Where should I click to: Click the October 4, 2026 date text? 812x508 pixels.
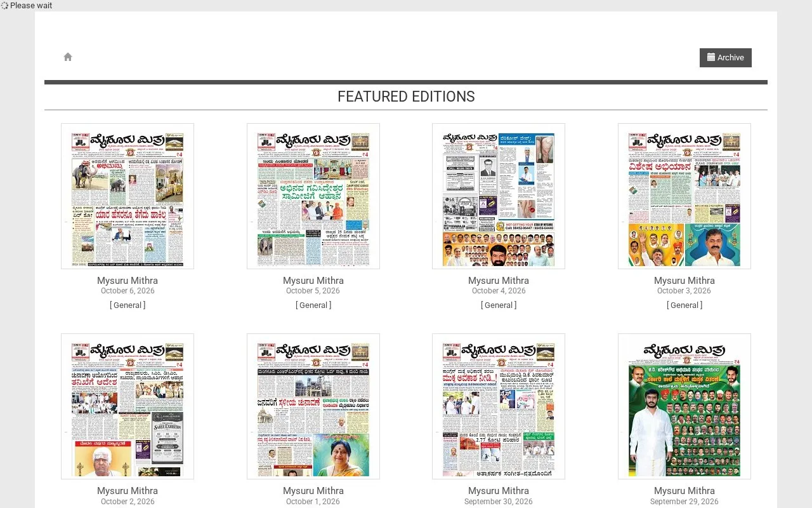coord(499,291)
